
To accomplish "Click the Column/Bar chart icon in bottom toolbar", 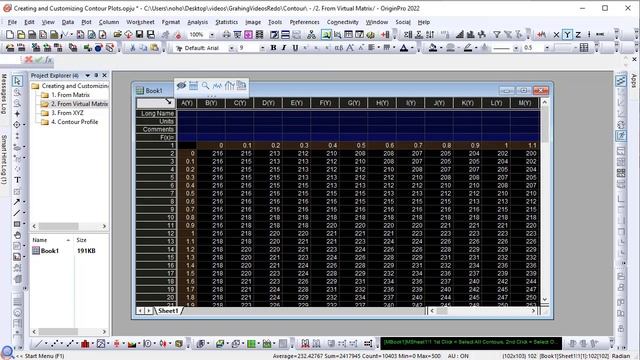I will point(85,344).
